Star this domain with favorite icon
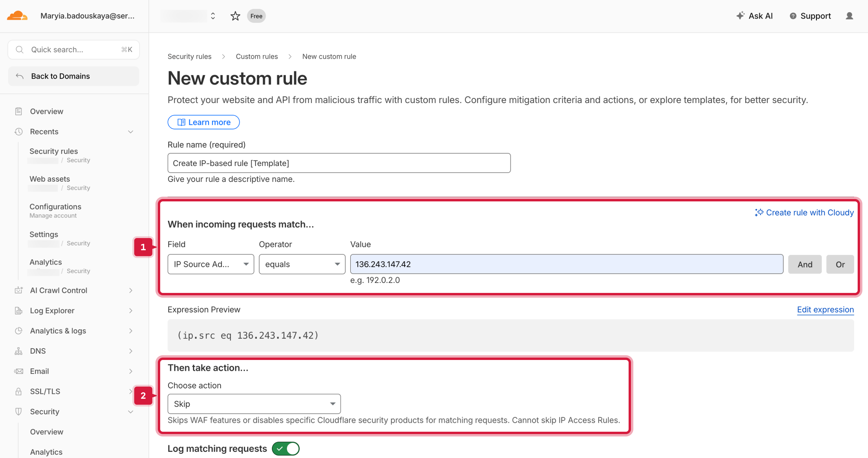The height and width of the screenshot is (458, 868). [x=235, y=16]
